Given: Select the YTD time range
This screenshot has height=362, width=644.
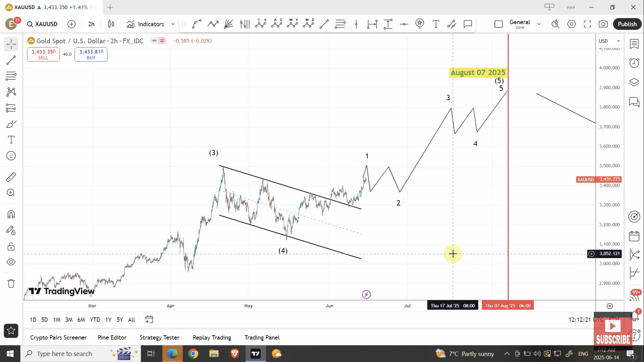Looking at the screenshot, I should click(x=95, y=320).
